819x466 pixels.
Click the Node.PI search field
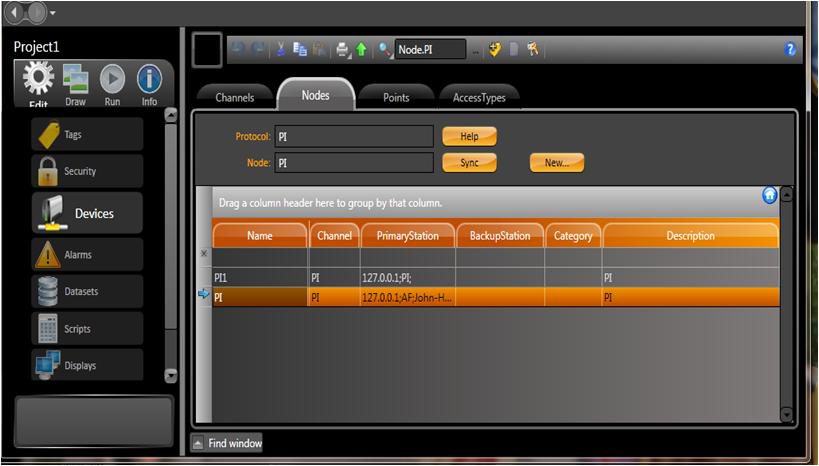(429, 49)
